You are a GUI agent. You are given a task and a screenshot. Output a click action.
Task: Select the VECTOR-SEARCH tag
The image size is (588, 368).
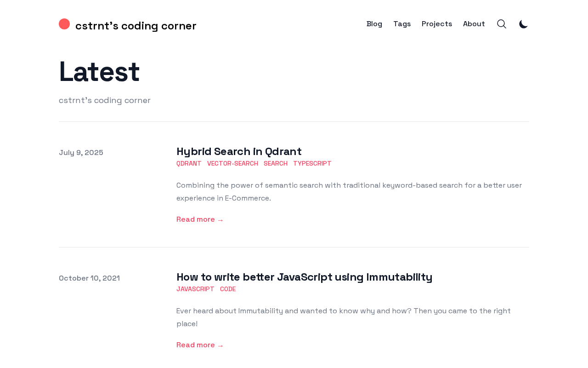click(x=232, y=163)
